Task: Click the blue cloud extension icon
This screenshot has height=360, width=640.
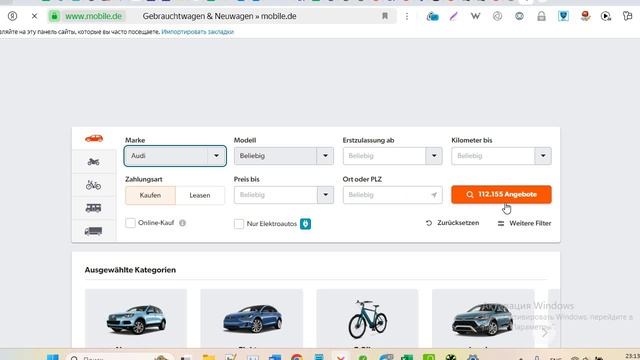Action: pos(433,16)
